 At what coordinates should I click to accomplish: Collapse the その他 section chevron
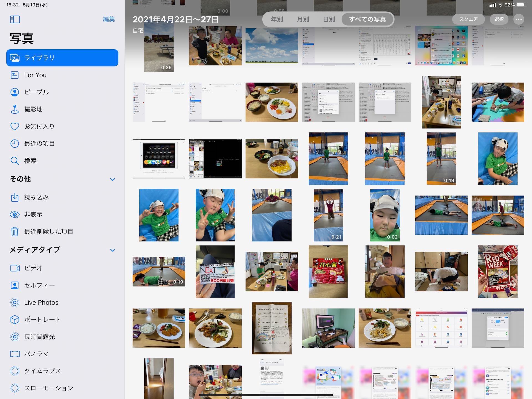pos(112,179)
